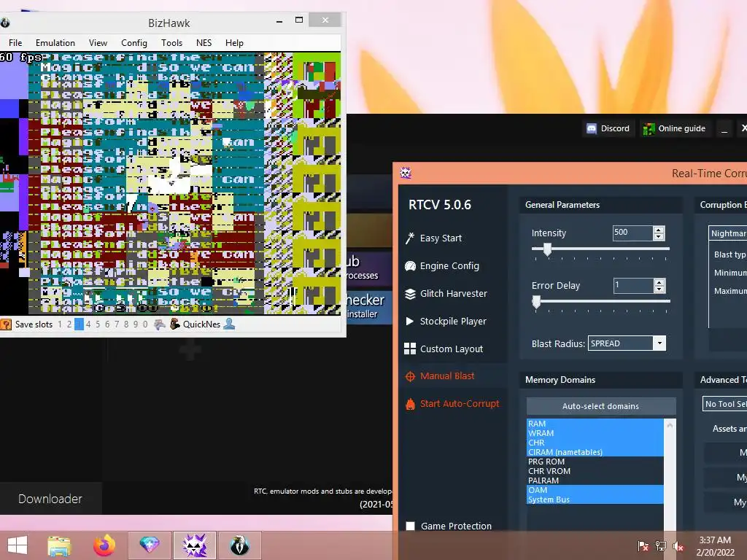Click the Error Delay value input field
Screen dimensions: 747x560
pos(632,285)
